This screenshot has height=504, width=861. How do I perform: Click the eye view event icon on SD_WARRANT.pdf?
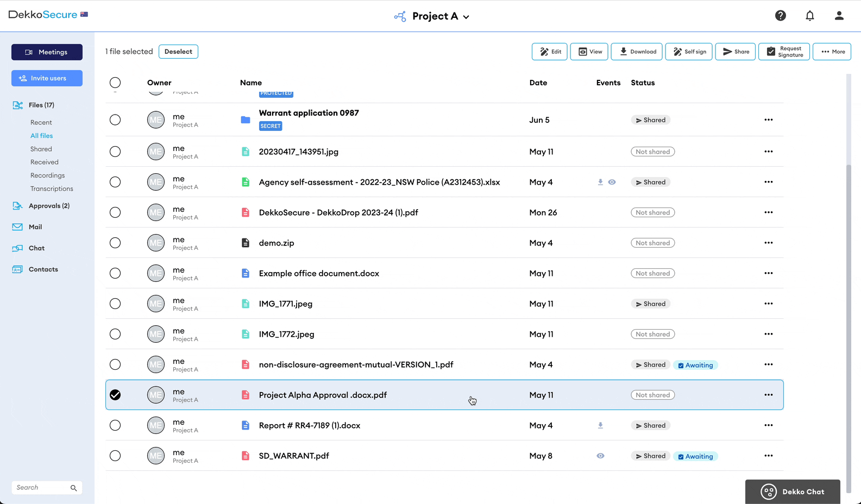coord(600,456)
